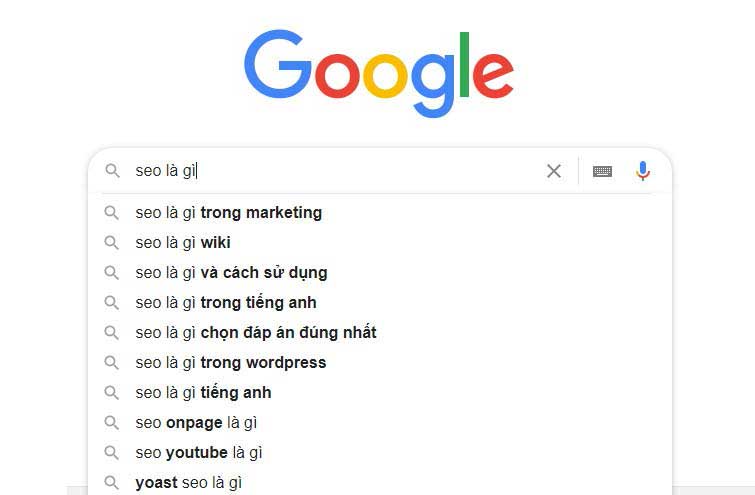Screen dimensions: 755x495
Task: Select suggestion "seo là gì wiki"
Action: click(x=183, y=242)
